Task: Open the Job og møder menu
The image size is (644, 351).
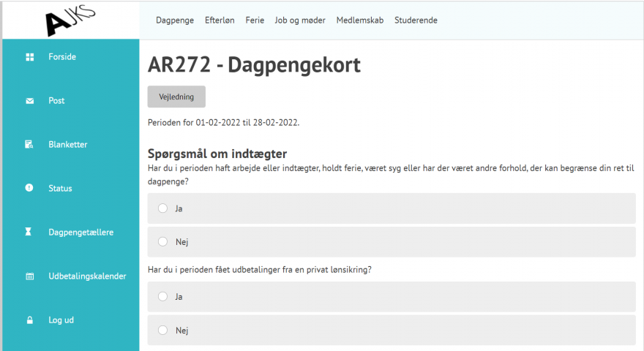Action: coord(300,20)
